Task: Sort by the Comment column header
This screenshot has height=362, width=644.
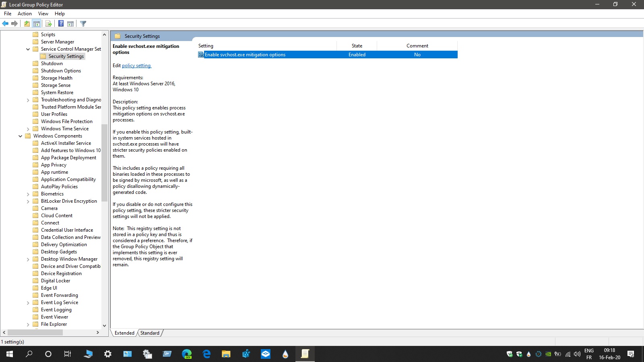Action: pyautogui.click(x=417, y=46)
